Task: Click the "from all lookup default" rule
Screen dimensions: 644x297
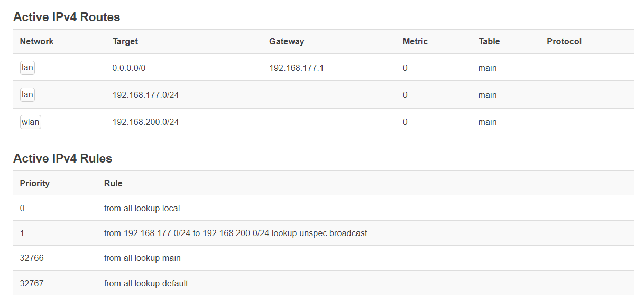Action: point(146,283)
